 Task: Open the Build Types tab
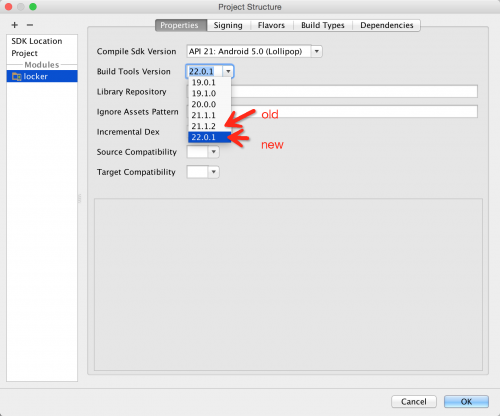click(323, 25)
